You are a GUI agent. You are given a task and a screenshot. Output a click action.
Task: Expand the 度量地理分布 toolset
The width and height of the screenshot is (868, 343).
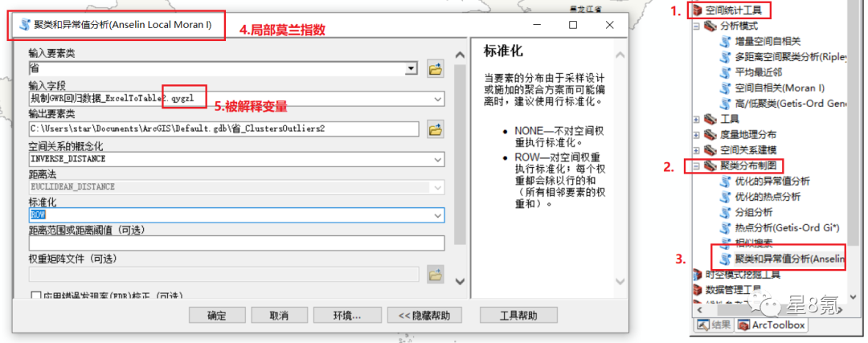(x=696, y=134)
